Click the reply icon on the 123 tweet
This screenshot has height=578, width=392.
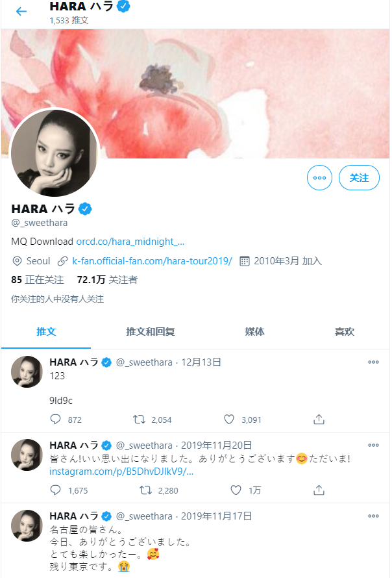click(55, 420)
